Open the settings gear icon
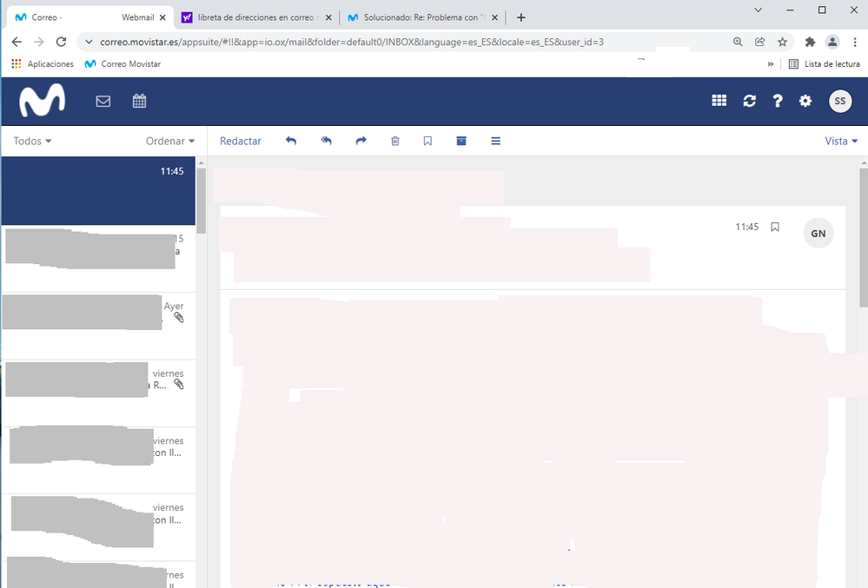 point(805,101)
